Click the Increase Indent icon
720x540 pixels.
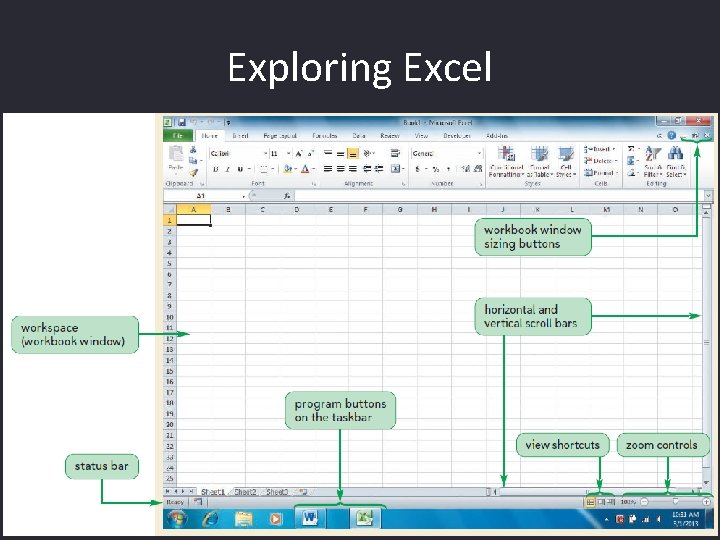[x=379, y=169]
